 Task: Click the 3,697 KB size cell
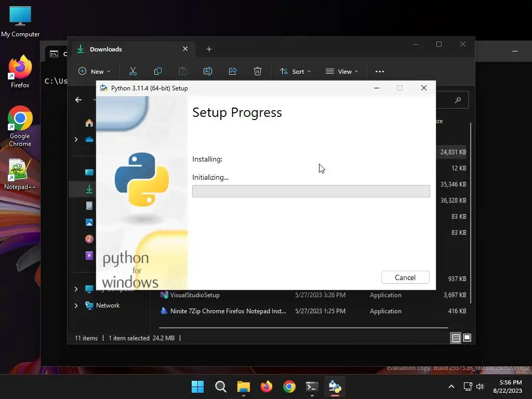tap(455, 295)
